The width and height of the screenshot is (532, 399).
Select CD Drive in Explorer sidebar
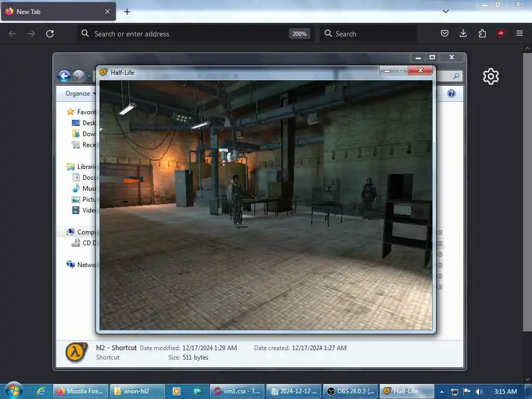pos(84,243)
